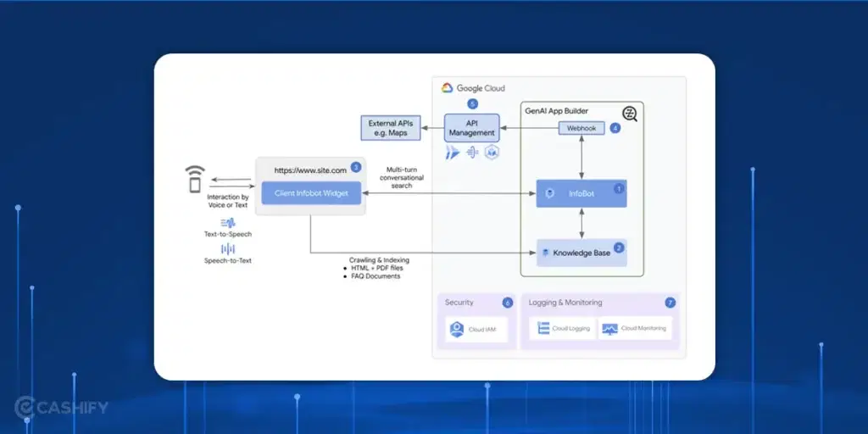Image resolution: width=868 pixels, height=434 pixels.
Task: Click the Speech-to-Text waveform icon
Action: pyautogui.click(x=227, y=249)
